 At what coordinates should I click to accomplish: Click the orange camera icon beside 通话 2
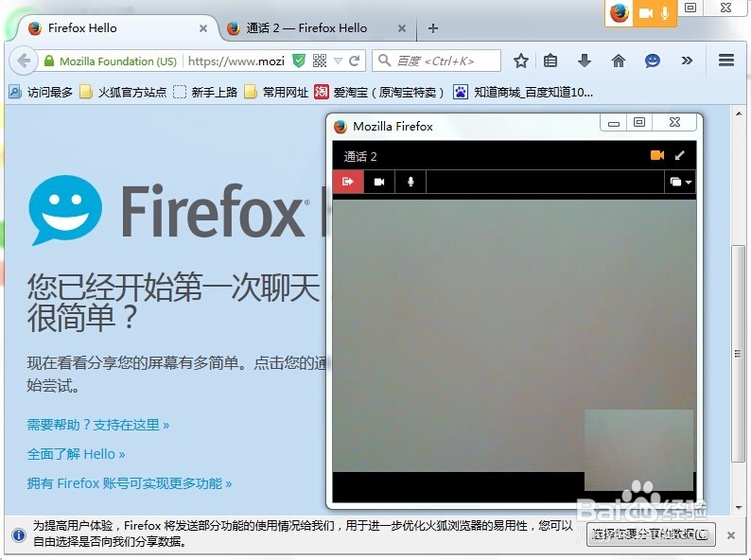pos(657,155)
